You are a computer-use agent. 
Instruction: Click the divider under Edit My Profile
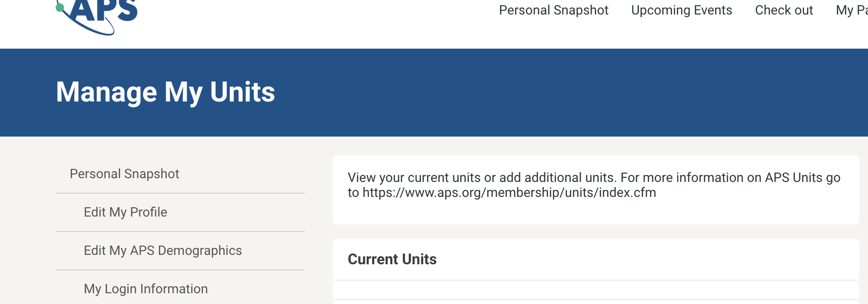180,231
